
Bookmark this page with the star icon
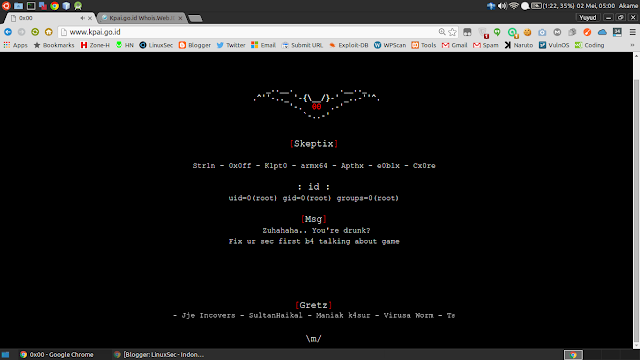452,32
